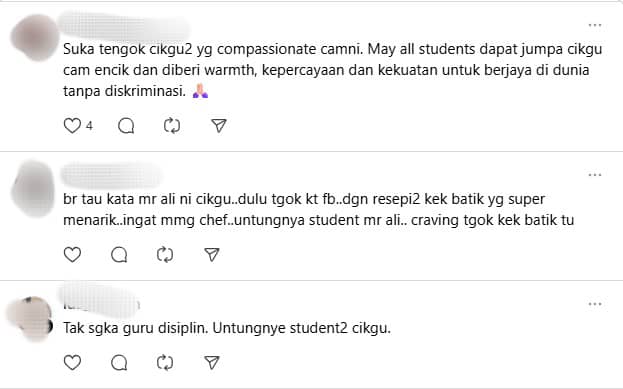Open more options on first comment
This screenshot has height=389, width=623.
click(x=595, y=25)
